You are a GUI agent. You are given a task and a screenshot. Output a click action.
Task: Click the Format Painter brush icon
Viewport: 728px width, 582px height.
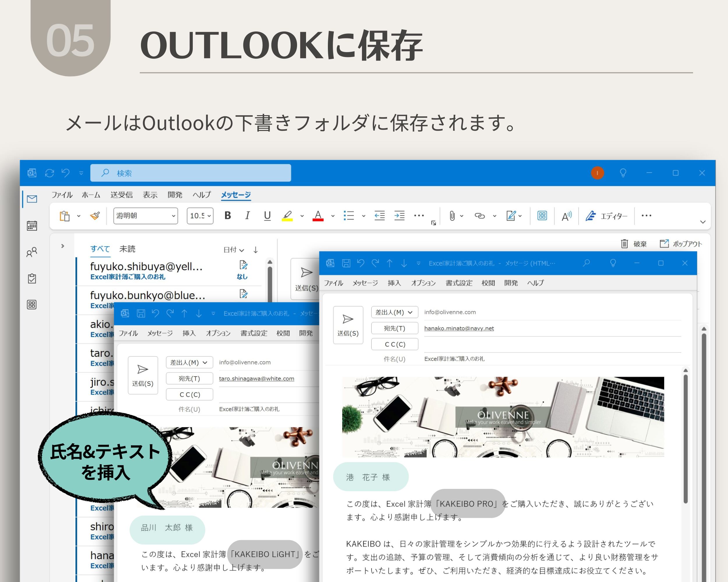click(x=95, y=216)
